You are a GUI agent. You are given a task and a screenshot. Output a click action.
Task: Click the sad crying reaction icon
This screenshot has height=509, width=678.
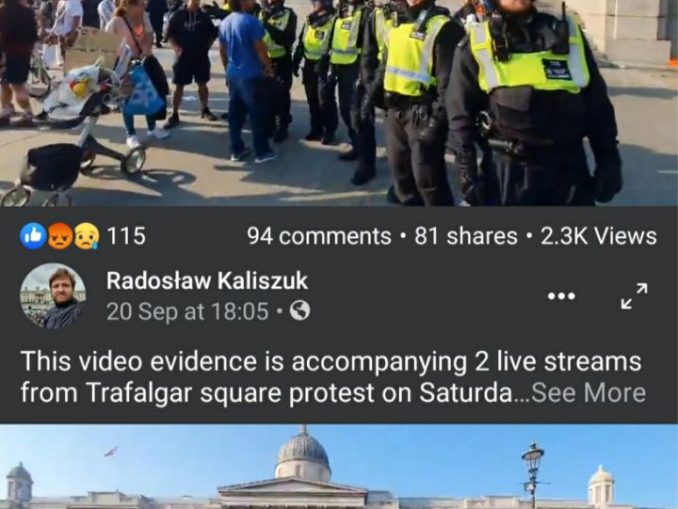pyautogui.click(x=87, y=236)
